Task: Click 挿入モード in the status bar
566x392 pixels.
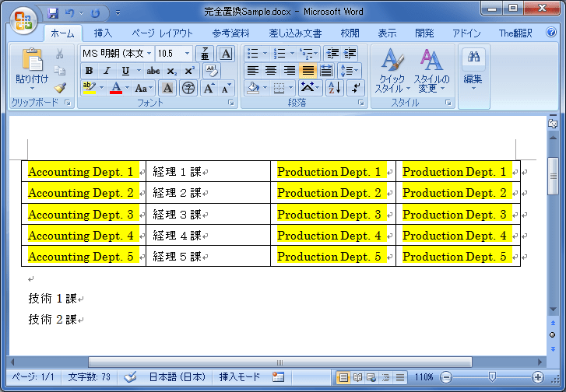Action: coord(240,376)
